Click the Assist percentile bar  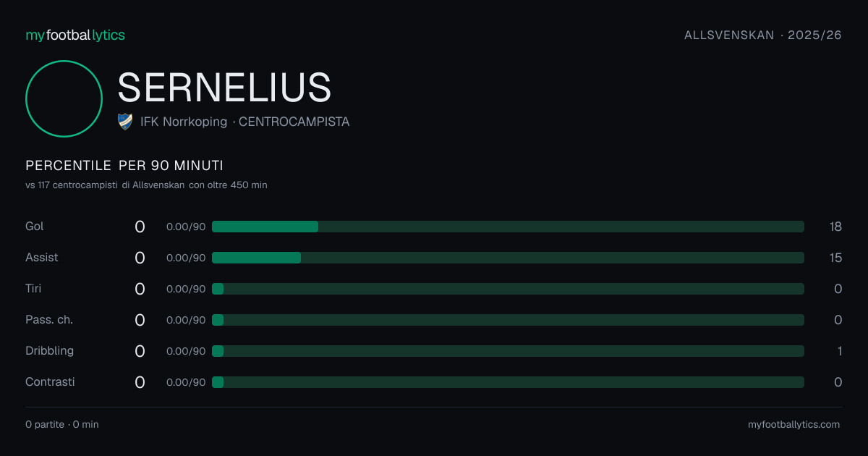508,258
